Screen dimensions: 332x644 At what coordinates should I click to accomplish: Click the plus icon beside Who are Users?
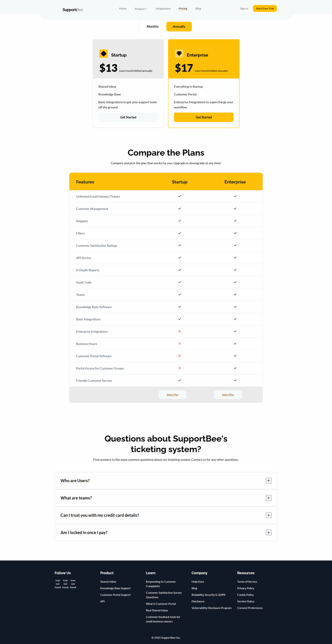click(269, 480)
